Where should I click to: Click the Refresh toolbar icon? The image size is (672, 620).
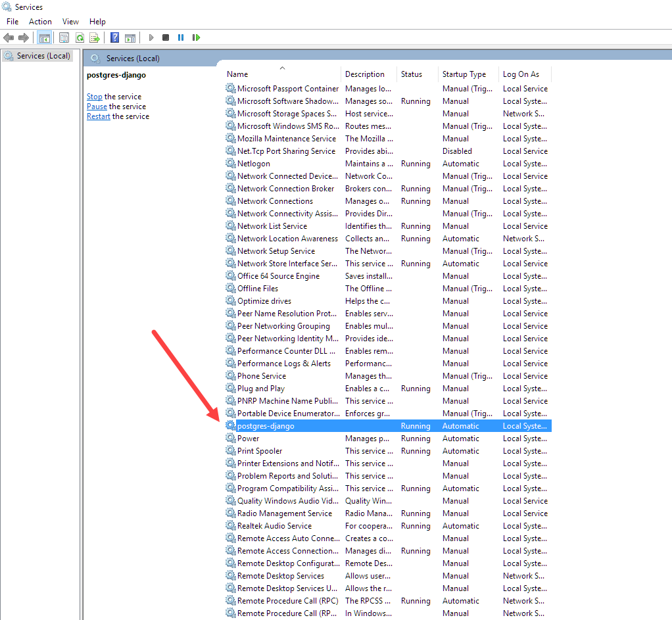coord(80,37)
